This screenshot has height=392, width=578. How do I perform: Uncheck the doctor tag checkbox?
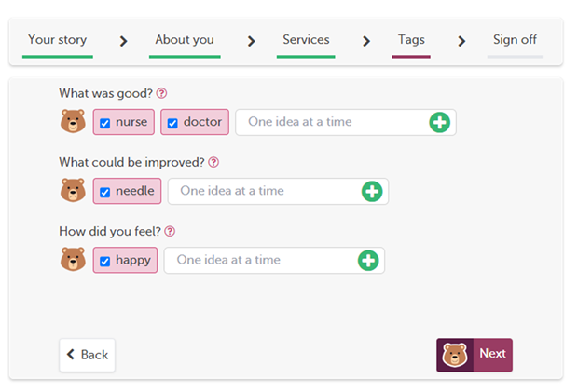pos(172,123)
